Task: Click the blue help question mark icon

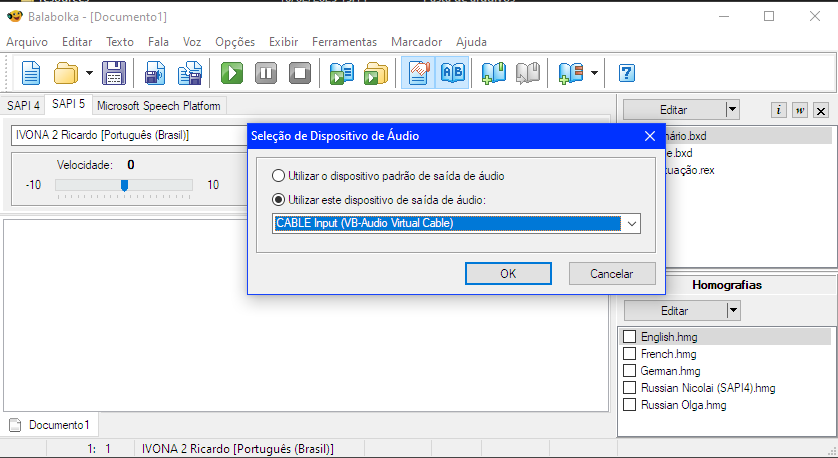Action: pos(627,73)
